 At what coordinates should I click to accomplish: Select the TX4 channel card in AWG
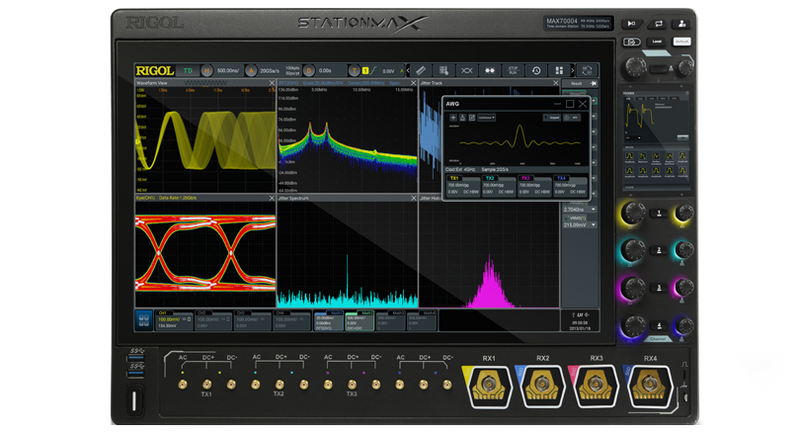click(570, 186)
